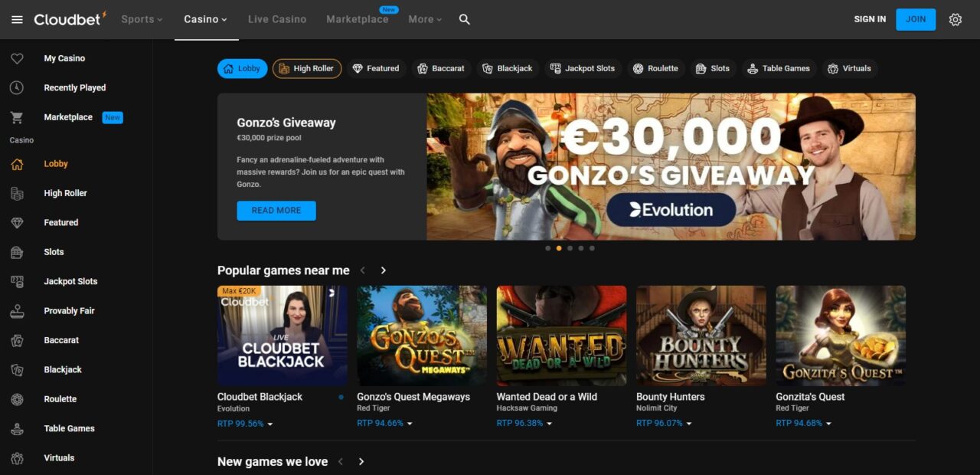
Task: Select the Baccarat category chip
Action: [x=441, y=69]
